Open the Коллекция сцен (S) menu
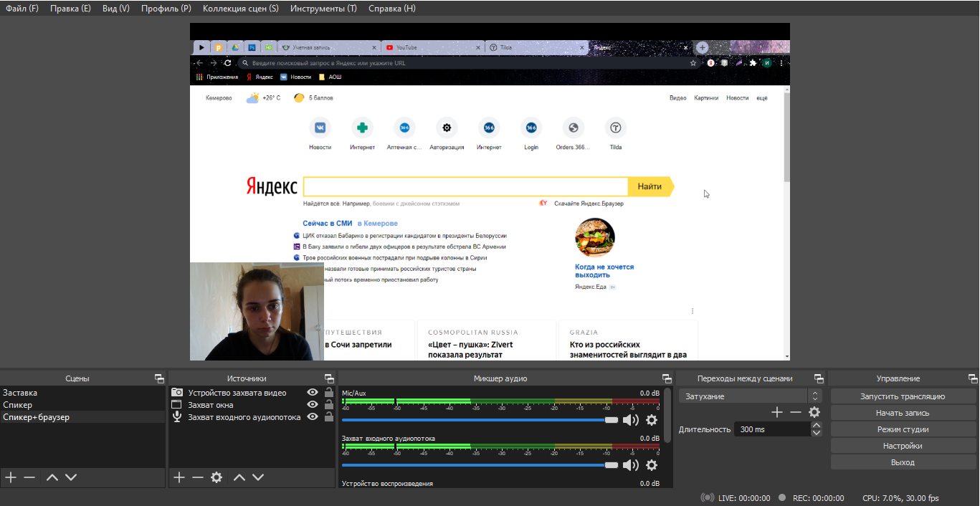The width and height of the screenshot is (980, 506). coord(240,9)
